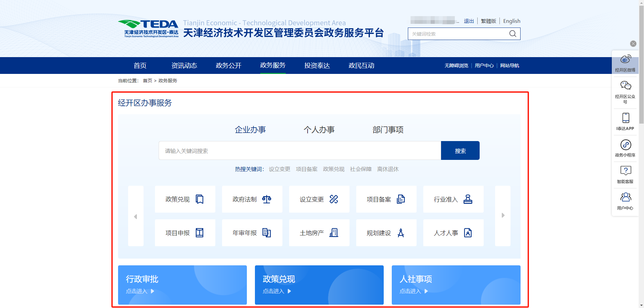Click the arrow next to 点击进入 on 行政审批
The image size is (644, 308).
(x=153, y=291)
